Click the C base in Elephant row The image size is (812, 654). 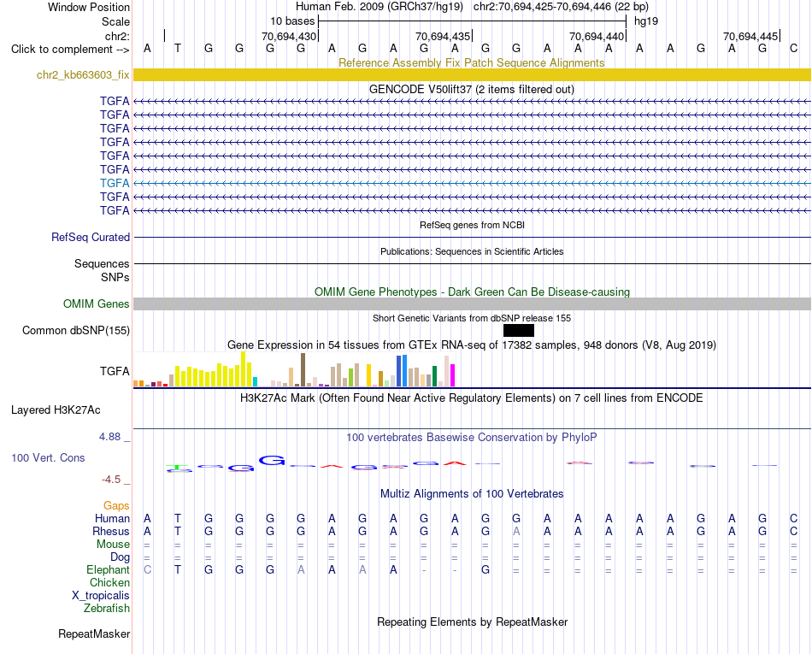pyautogui.click(x=148, y=569)
